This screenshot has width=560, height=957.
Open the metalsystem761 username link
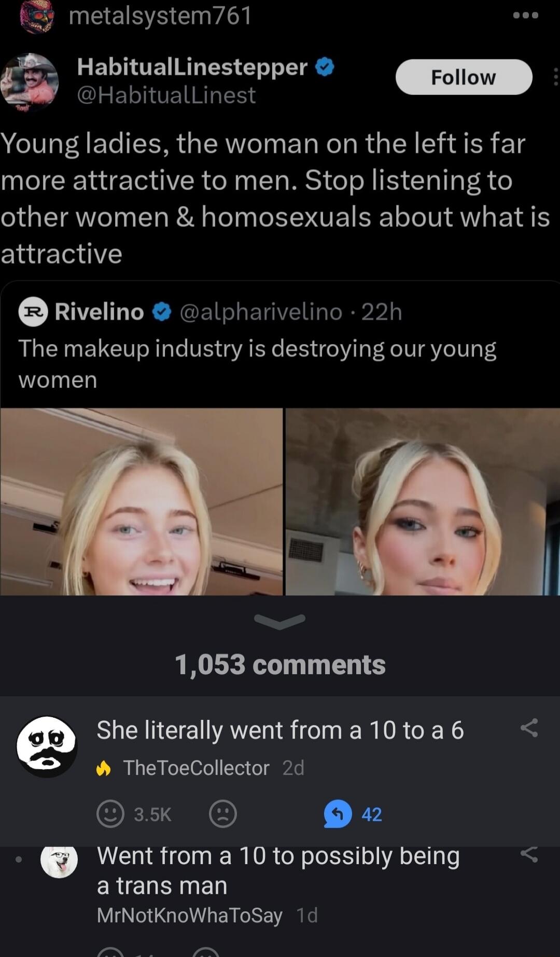click(160, 16)
